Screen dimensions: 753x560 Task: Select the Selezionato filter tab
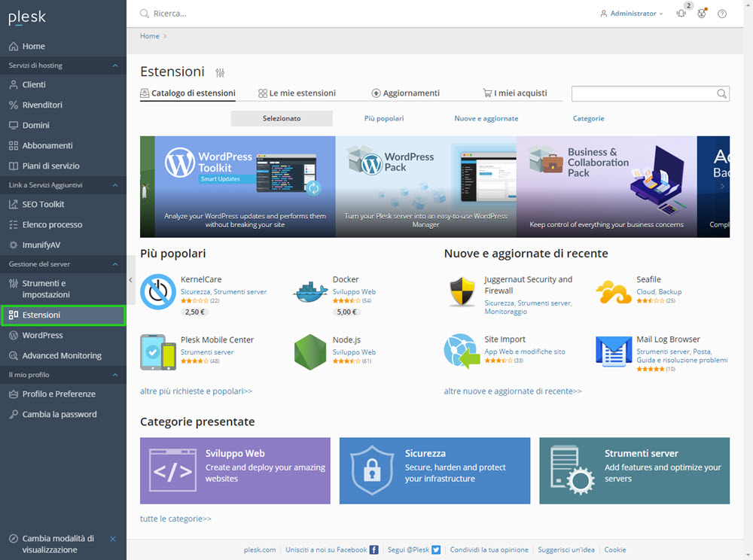[x=282, y=118]
